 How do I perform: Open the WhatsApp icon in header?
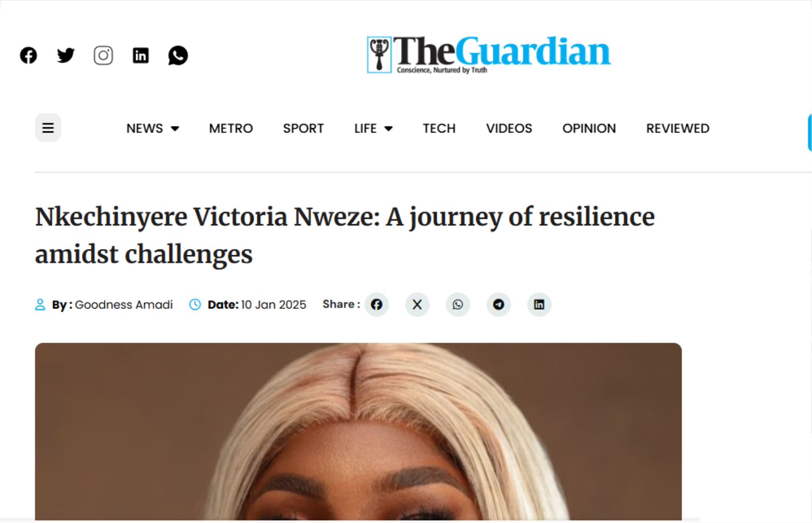pyautogui.click(x=178, y=55)
